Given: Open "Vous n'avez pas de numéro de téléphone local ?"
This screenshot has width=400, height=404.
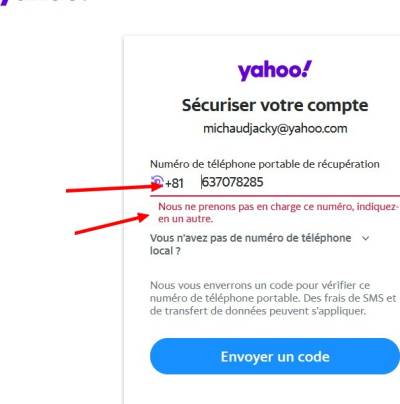Looking at the screenshot, I should (x=250, y=244).
